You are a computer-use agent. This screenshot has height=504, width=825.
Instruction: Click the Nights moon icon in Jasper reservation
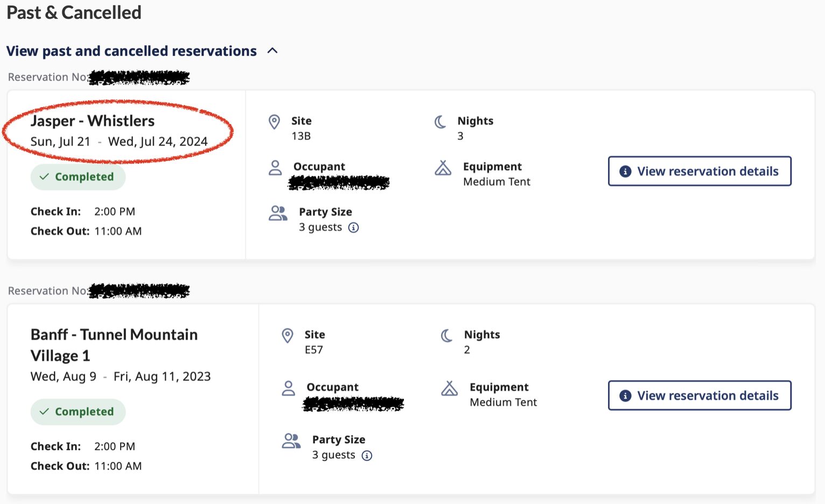(x=441, y=122)
